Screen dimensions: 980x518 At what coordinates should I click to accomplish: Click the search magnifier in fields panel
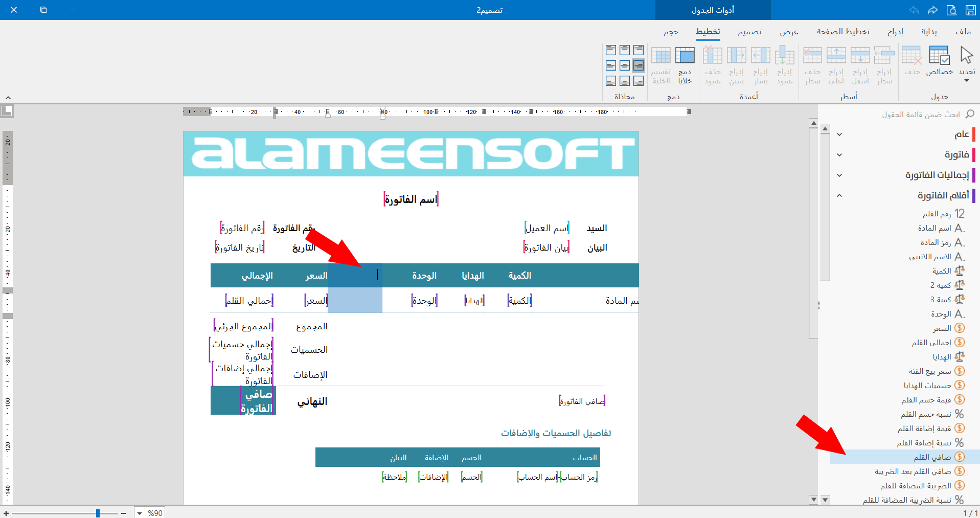pos(970,114)
